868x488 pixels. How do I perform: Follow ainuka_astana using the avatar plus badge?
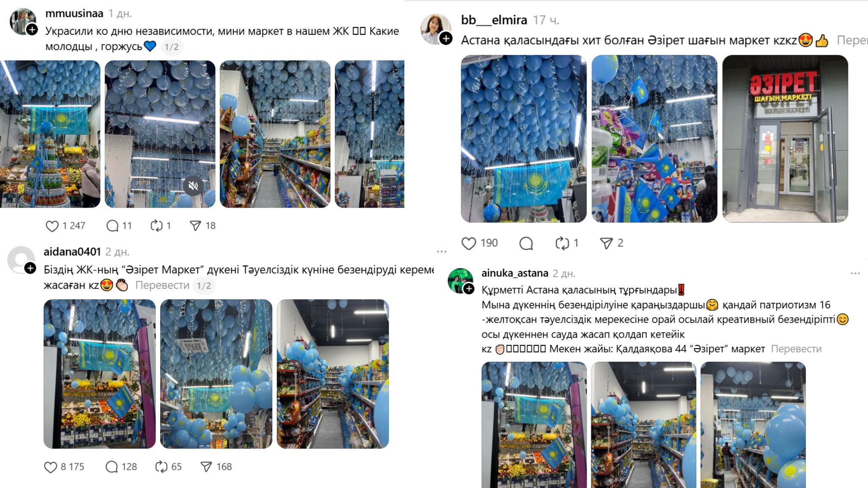pos(469,289)
